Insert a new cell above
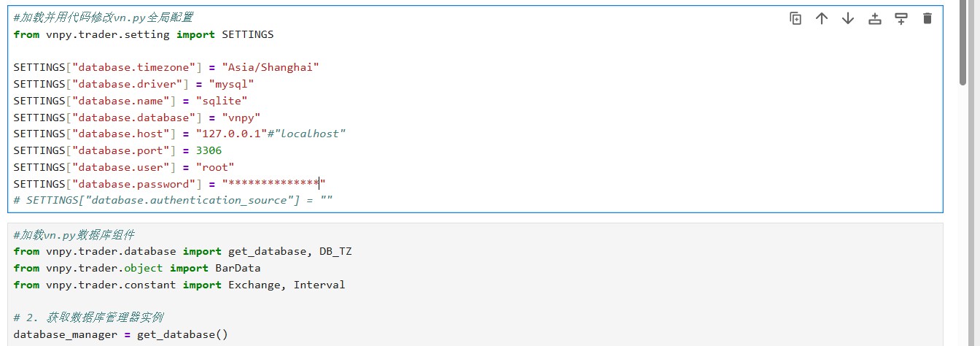 (875, 19)
